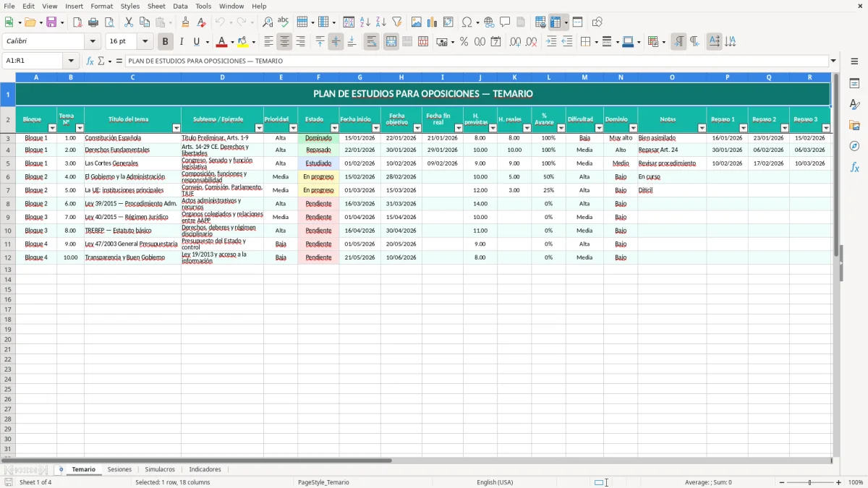868x488 pixels.
Task: Toggle Center Horizontally alignment
Action: (x=284, y=42)
